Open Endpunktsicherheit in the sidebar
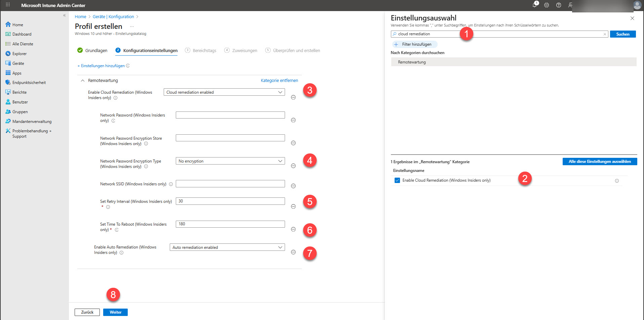644x320 pixels. click(29, 83)
